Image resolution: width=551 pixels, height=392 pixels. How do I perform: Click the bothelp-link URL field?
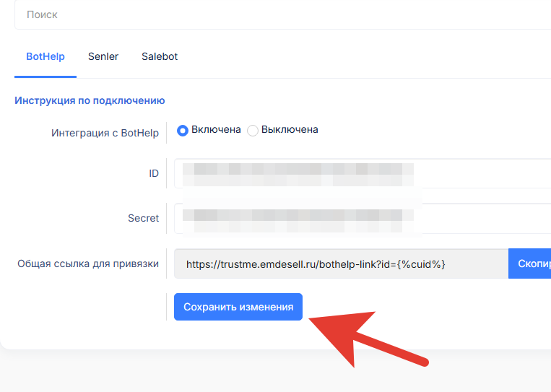341,264
